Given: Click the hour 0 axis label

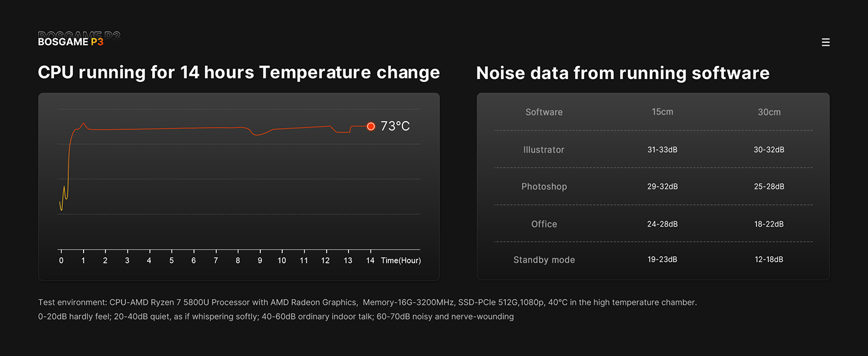Looking at the screenshot, I should (x=61, y=260).
